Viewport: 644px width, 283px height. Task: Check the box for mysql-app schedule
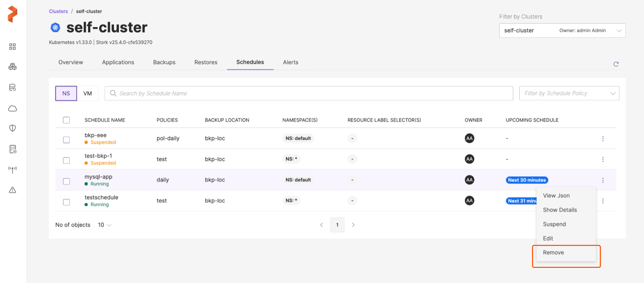pyautogui.click(x=66, y=181)
